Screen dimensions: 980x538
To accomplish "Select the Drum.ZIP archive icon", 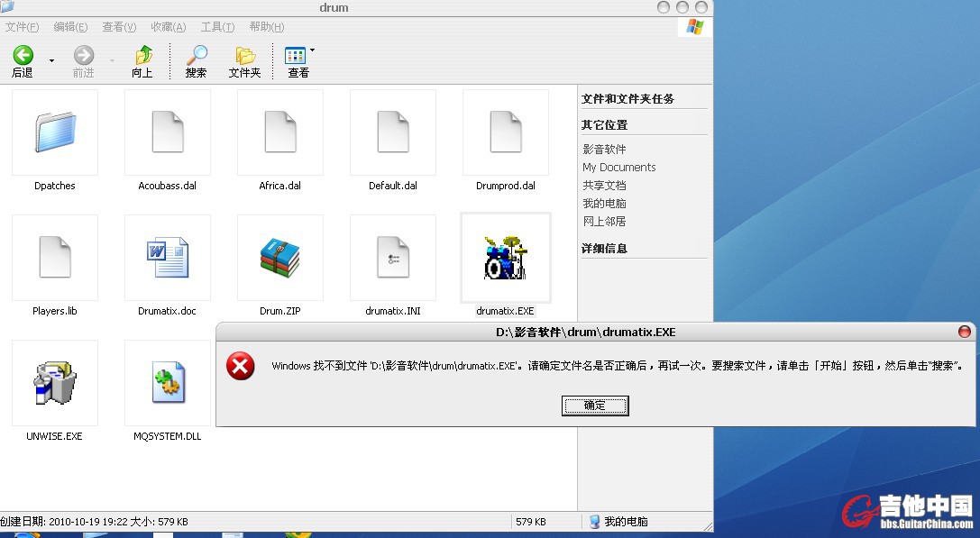I will tap(280, 258).
